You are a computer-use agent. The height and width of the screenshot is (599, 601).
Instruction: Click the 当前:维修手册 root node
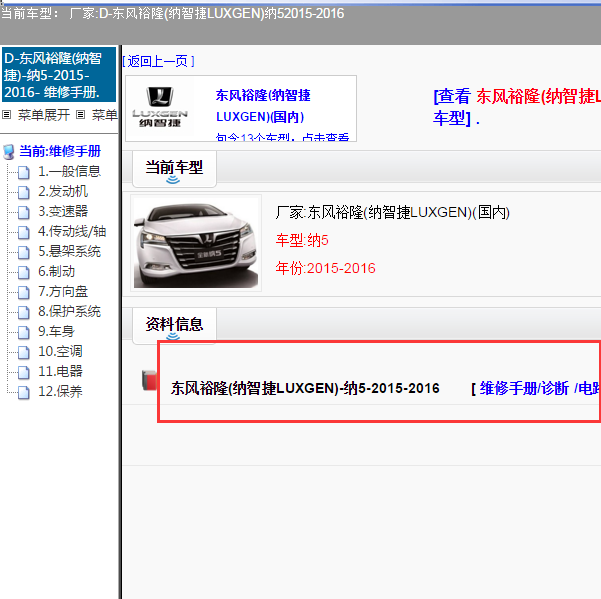[x=60, y=151]
